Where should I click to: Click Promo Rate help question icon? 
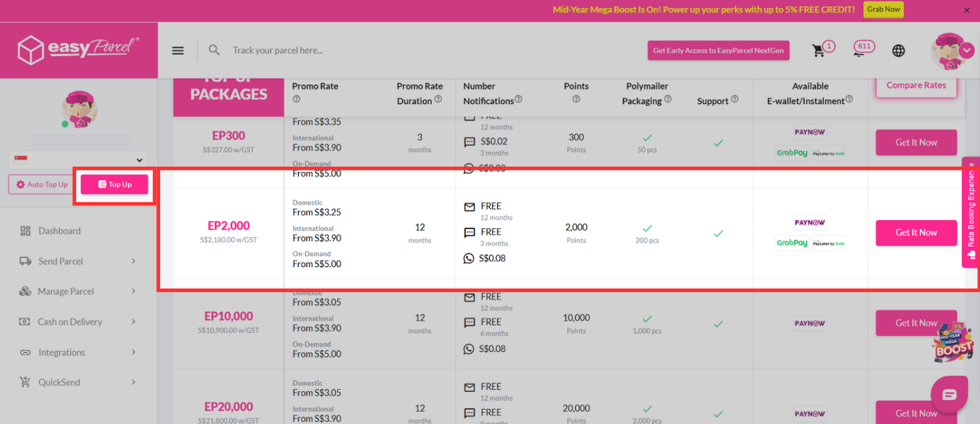[296, 100]
